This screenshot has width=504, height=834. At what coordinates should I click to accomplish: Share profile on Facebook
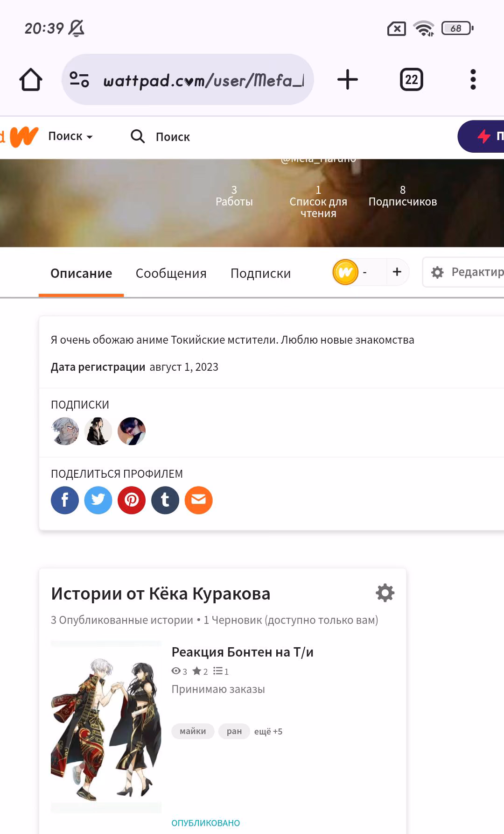pos(65,500)
